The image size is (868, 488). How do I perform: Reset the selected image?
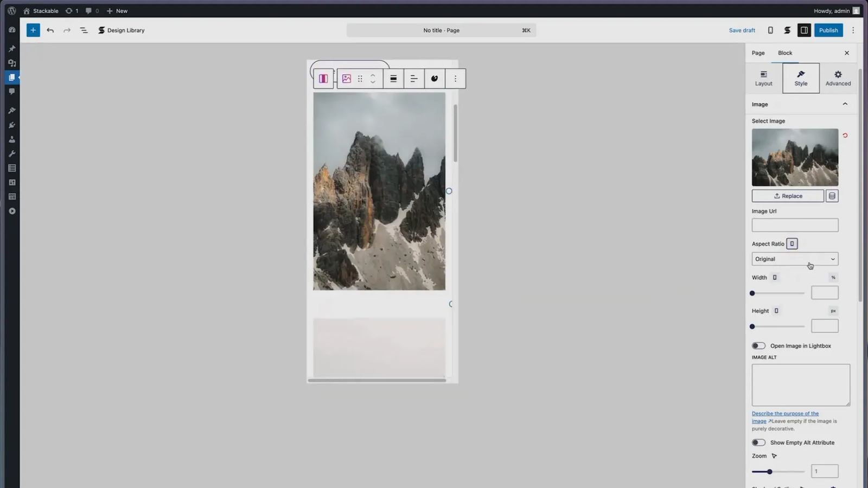tap(845, 136)
